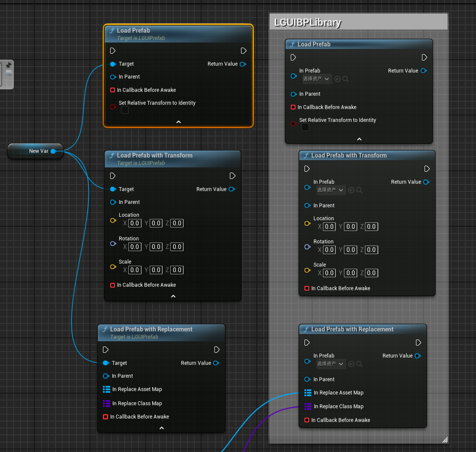476x452 pixels.
Task: Click In Callback Before Awake pin on selected node
Action: point(113,90)
